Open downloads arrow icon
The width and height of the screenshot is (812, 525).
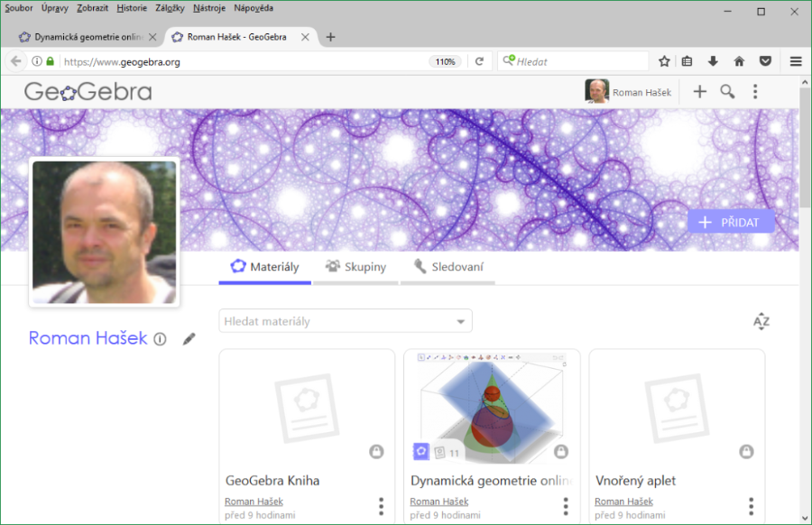click(x=713, y=61)
